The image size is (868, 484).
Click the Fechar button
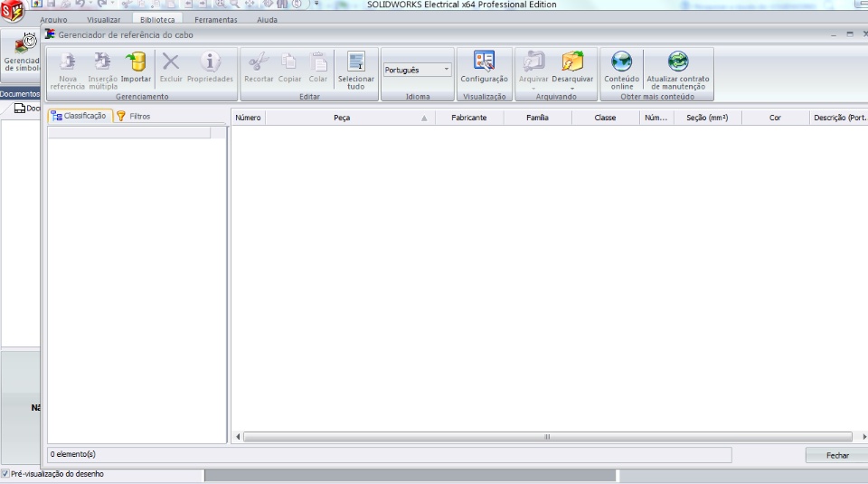tap(837, 455)
